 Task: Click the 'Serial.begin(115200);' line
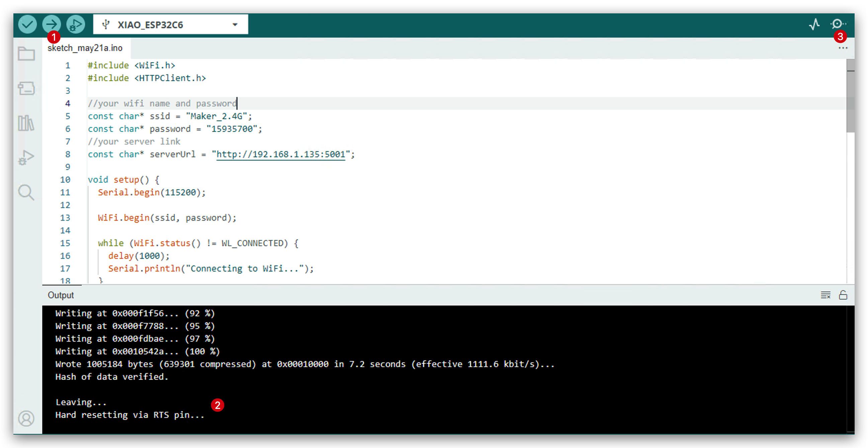[152, 193]
